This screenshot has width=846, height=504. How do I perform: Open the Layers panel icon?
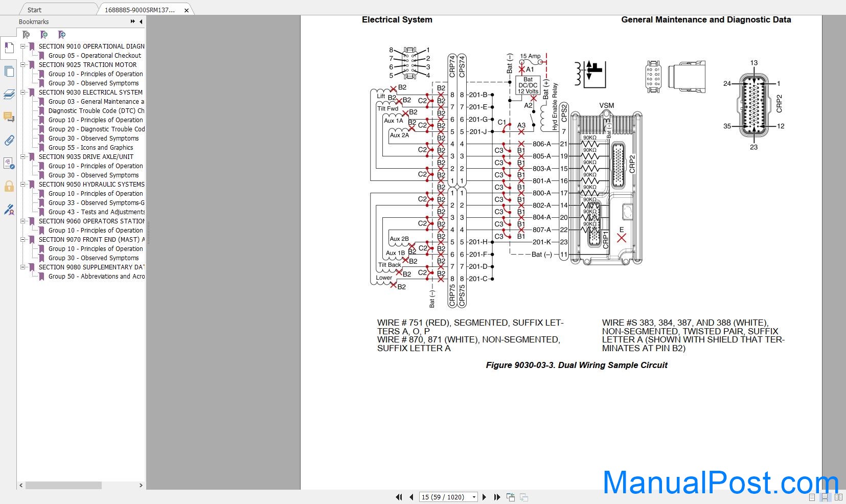[9, 95]
